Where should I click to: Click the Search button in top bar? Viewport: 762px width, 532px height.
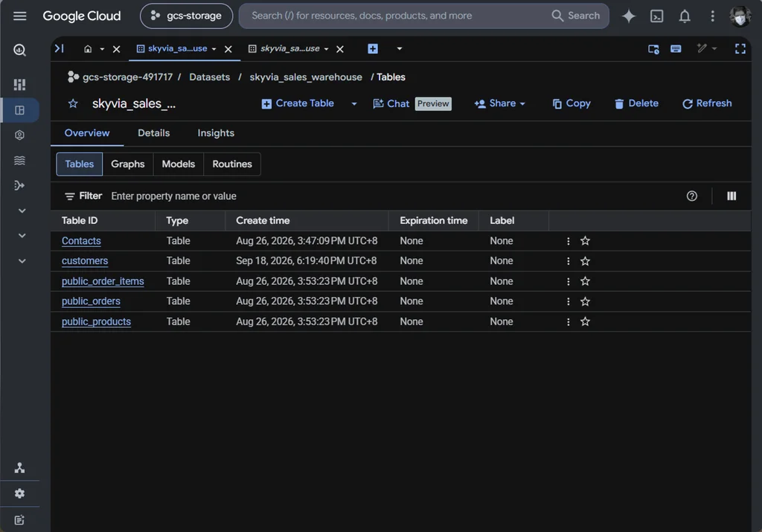pos(576,16)
